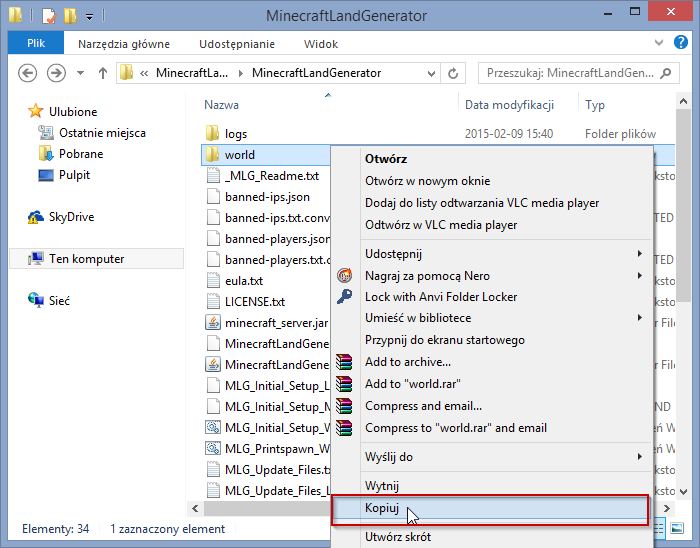Select Ulubione in navigation pane
Screen dimensions: 700x548
pos(73,112)
